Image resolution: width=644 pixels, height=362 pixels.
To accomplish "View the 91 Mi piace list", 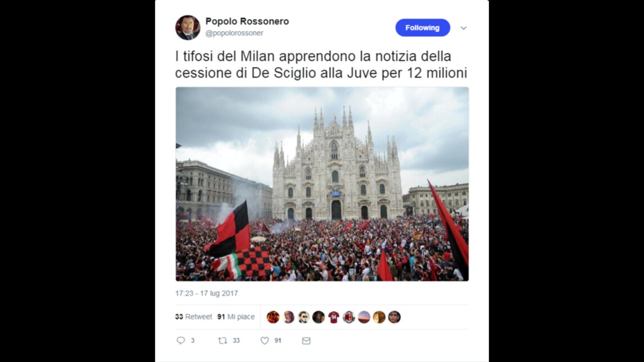I will point(236,317).
